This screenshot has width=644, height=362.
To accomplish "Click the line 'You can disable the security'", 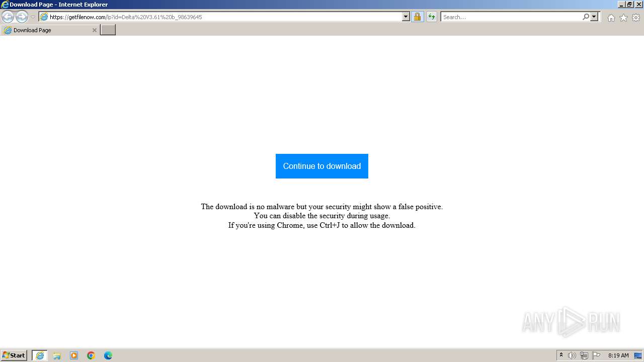I will [x=322, y=216].
